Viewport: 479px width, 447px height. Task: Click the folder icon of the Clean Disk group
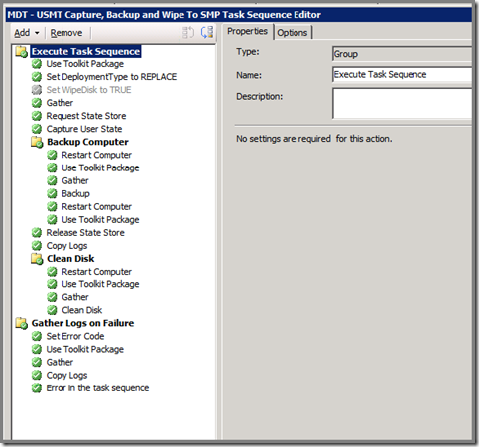[37, 259]
